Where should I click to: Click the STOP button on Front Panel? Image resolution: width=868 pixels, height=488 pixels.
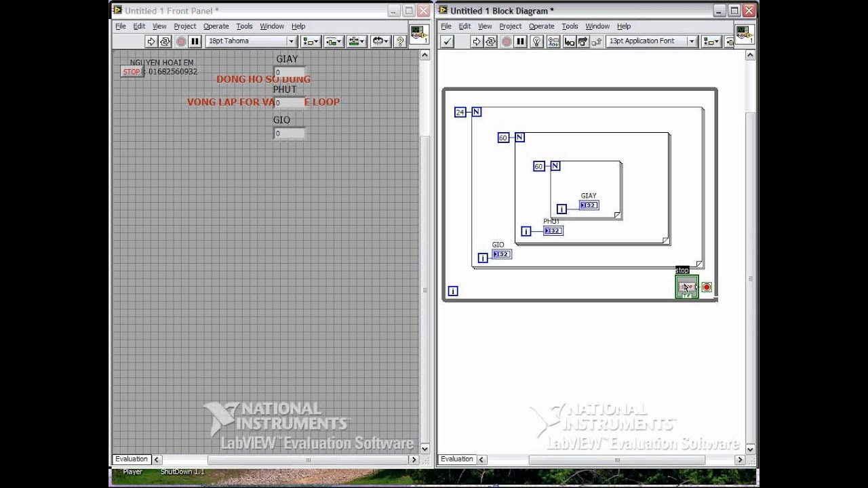[x=132, y=72]
